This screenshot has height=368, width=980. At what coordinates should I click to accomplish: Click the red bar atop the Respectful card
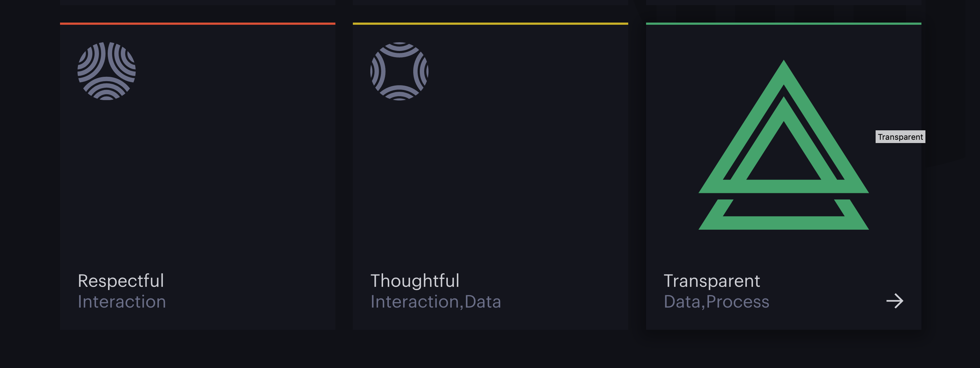click(x=198, y=24)
